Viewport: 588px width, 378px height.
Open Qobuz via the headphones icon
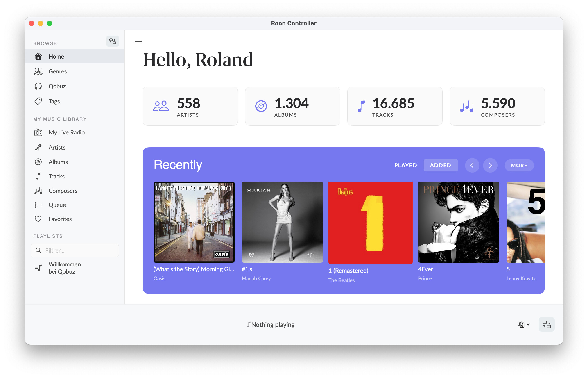pos(38,87)
